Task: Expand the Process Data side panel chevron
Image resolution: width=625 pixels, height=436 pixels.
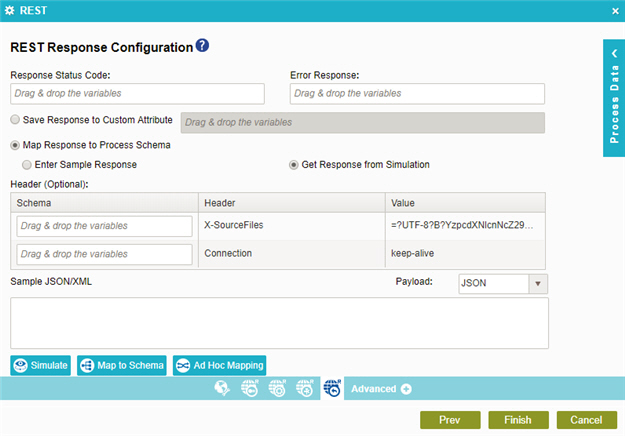Action: pyautogui.click(x=615, y=53)
